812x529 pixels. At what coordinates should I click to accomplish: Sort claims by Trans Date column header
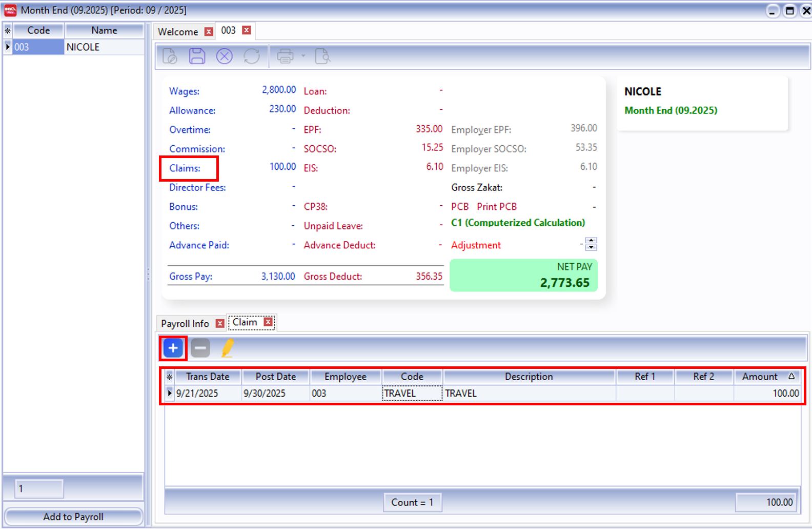click(x=208, y=377)
